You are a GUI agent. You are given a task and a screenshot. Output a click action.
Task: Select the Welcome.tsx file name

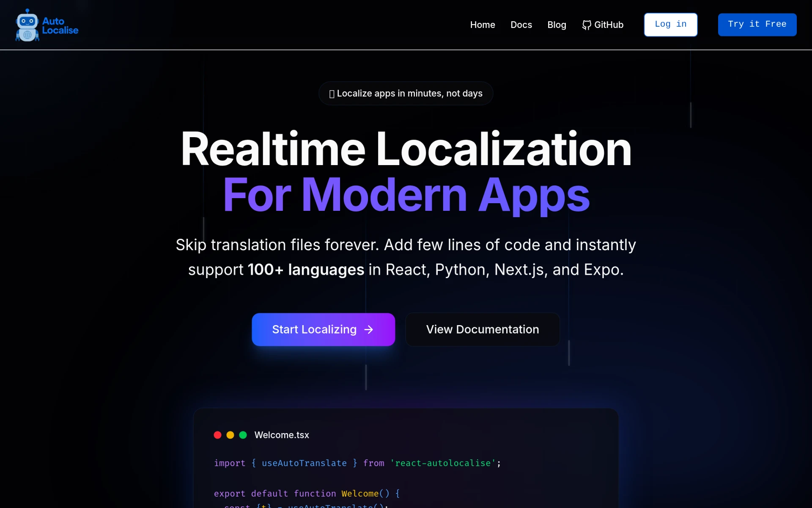[282, 435]
